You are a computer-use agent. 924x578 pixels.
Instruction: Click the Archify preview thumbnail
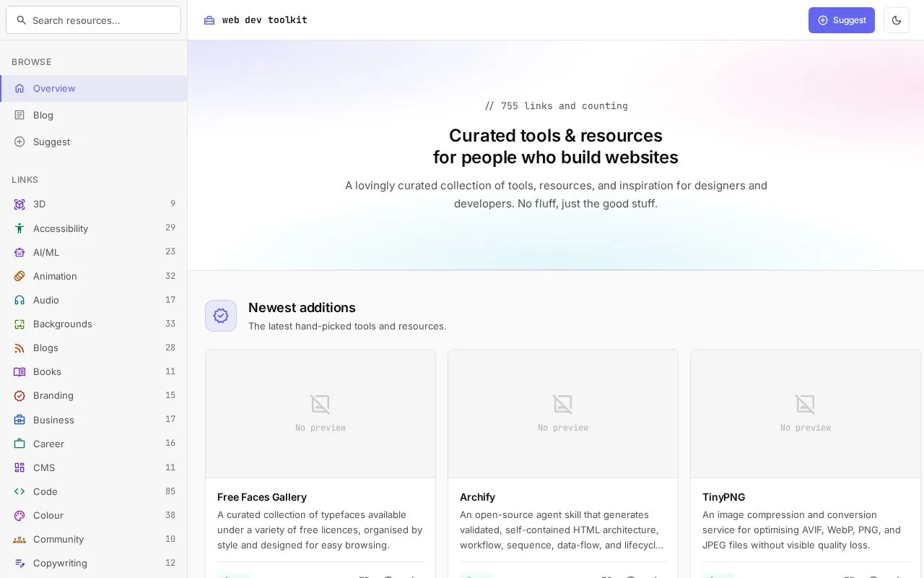click(x=563, y=414)
